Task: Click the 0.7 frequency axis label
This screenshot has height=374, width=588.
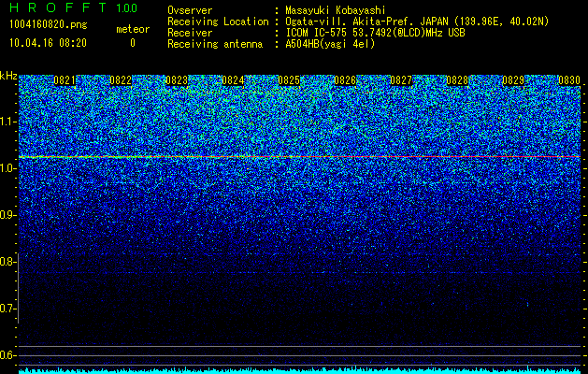Action: [7, 309]
